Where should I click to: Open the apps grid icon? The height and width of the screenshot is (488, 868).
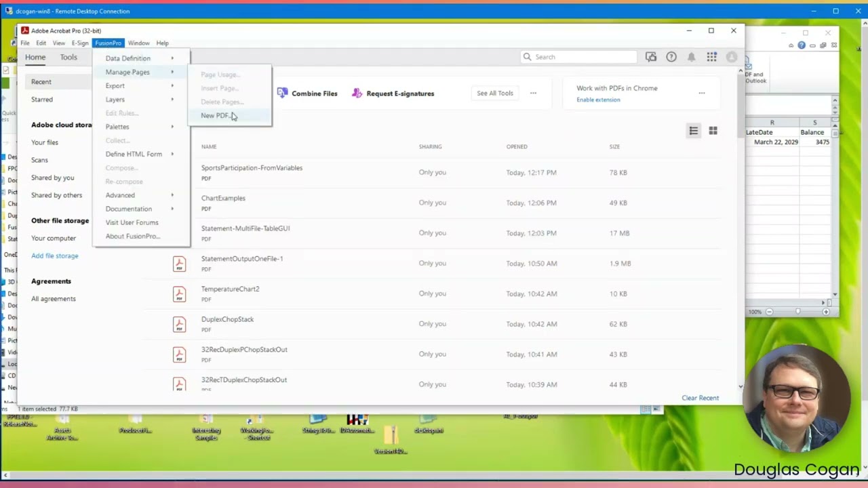coord(711,57)
